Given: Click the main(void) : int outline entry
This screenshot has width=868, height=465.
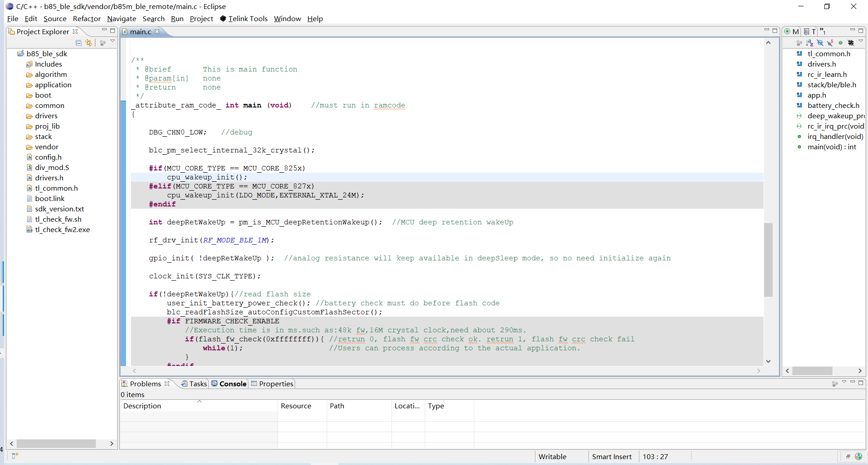Looking at the screenshot, I should click(832, 147).
